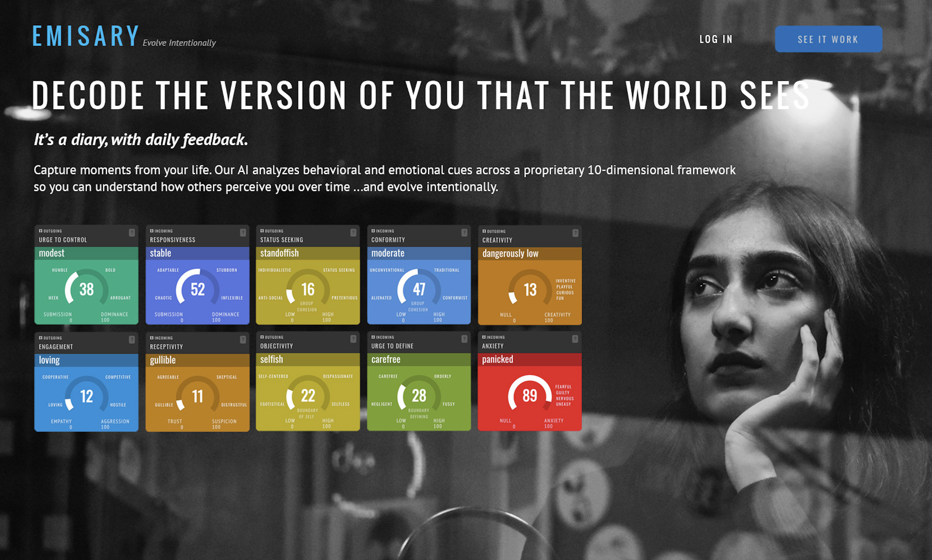Open help icon on Objectivity card
Viewport: 932px width, 560px height.
tap(353, 339)
